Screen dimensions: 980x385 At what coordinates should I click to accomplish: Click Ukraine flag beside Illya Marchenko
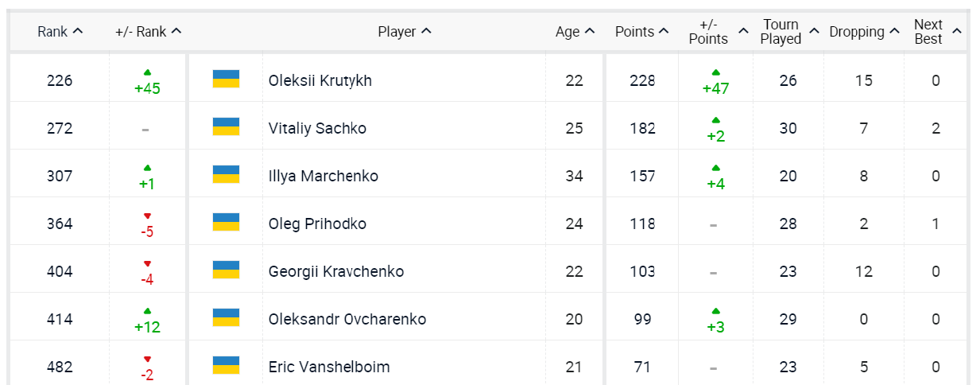(226, 174)
